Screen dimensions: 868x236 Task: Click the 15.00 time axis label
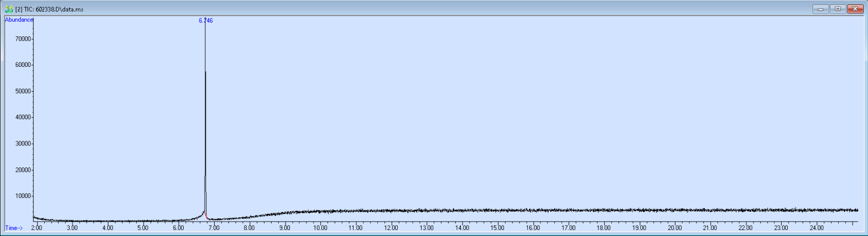(497, 228)
